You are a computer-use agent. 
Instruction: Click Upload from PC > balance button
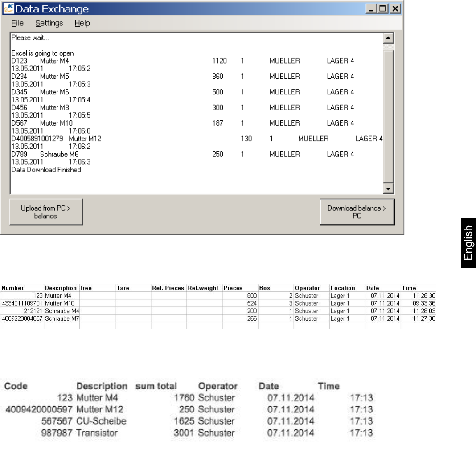(46, 212)
